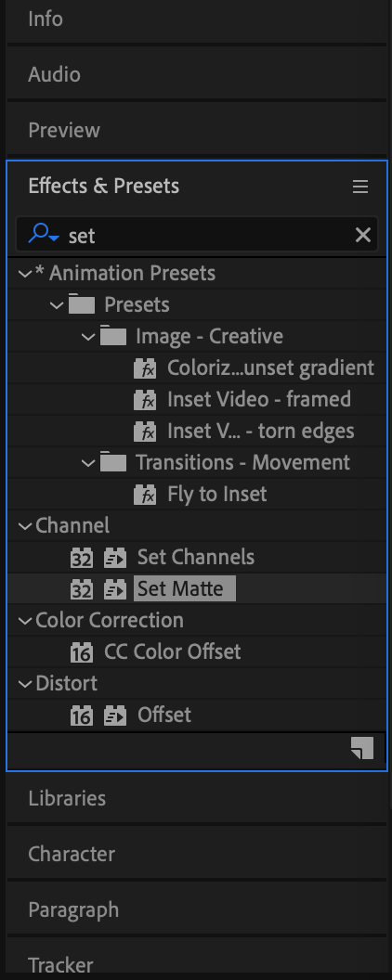Image resolution: width=392 pixels, height=980 pixels.
Task: Collapse the Animation Presets category
Action: tap(25, 274)
